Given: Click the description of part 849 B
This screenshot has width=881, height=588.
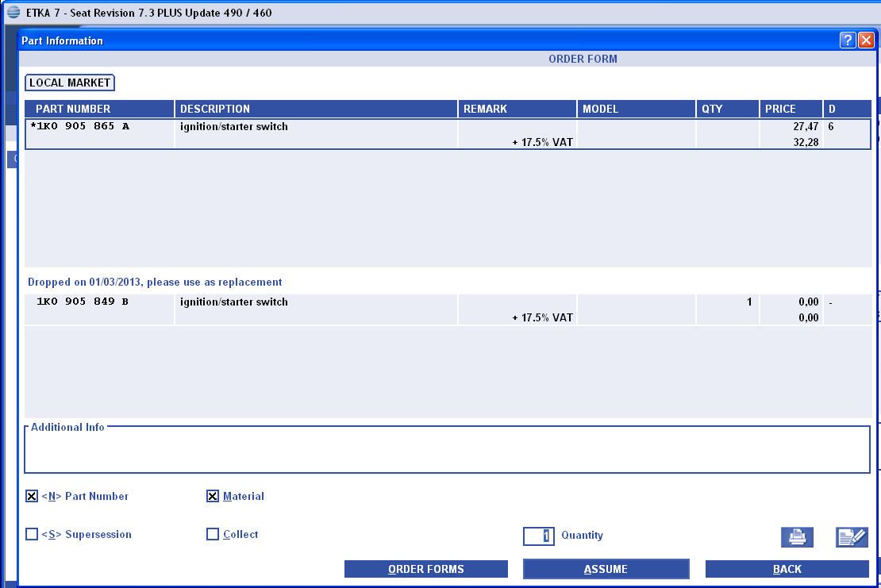Looking at the screenshot, I should pos(233,302).
